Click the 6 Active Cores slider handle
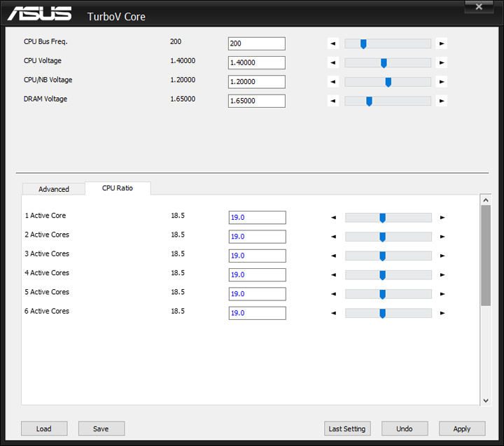The width and height of the screenshot is (504, 446). tap(382, 313)
